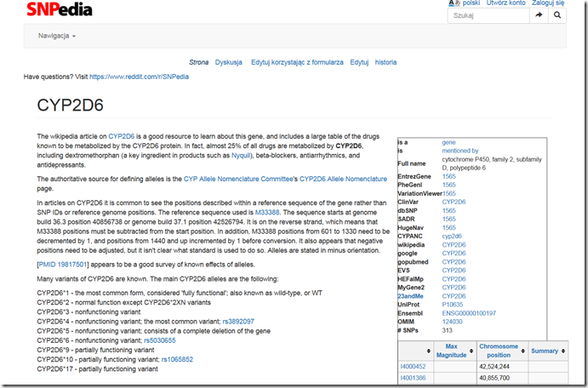Open the reddit SNPedia link

139,77
